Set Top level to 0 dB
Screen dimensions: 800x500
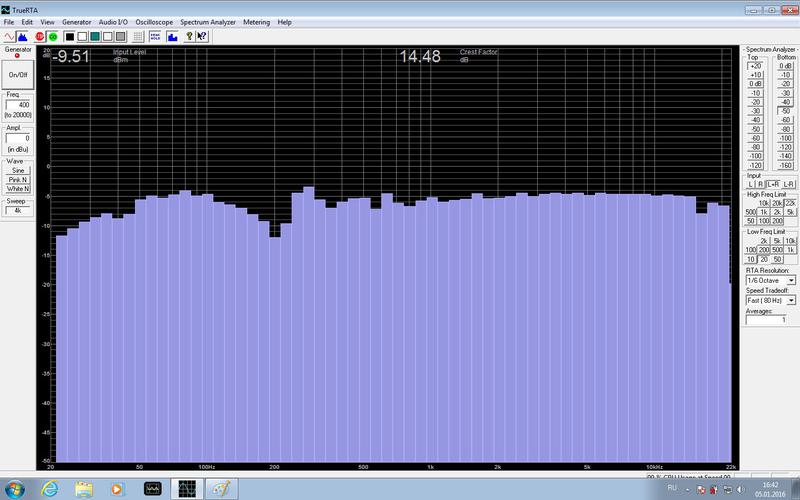756,84
